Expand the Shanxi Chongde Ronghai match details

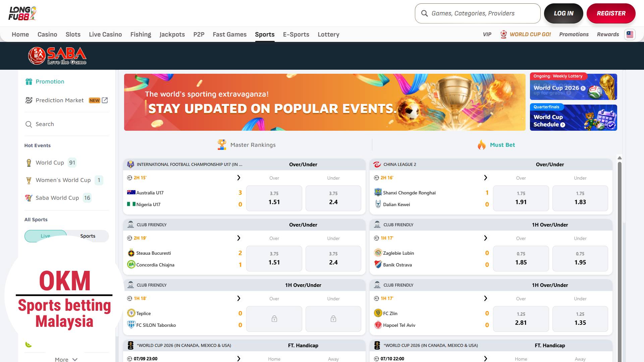(485, 178)
